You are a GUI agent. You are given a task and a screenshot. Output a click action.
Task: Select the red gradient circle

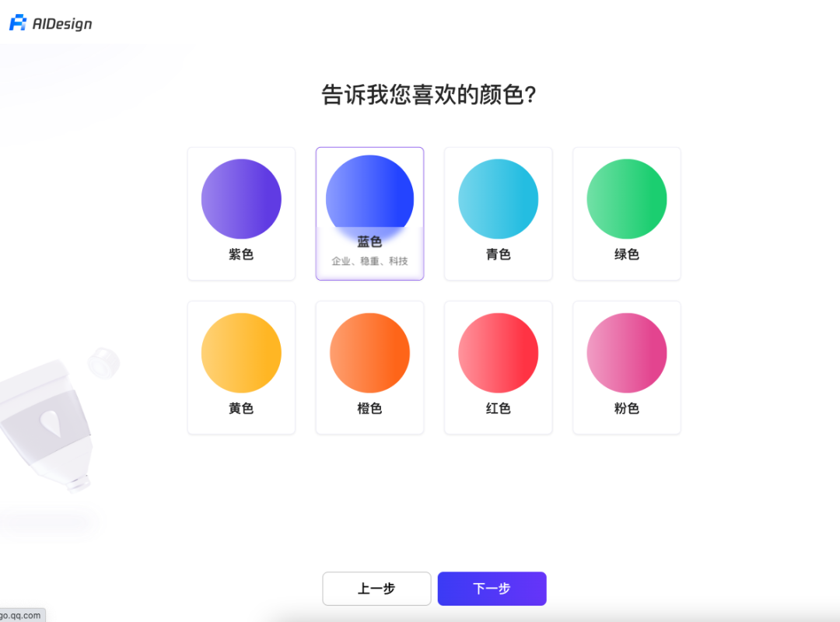(x=498, y=353)
